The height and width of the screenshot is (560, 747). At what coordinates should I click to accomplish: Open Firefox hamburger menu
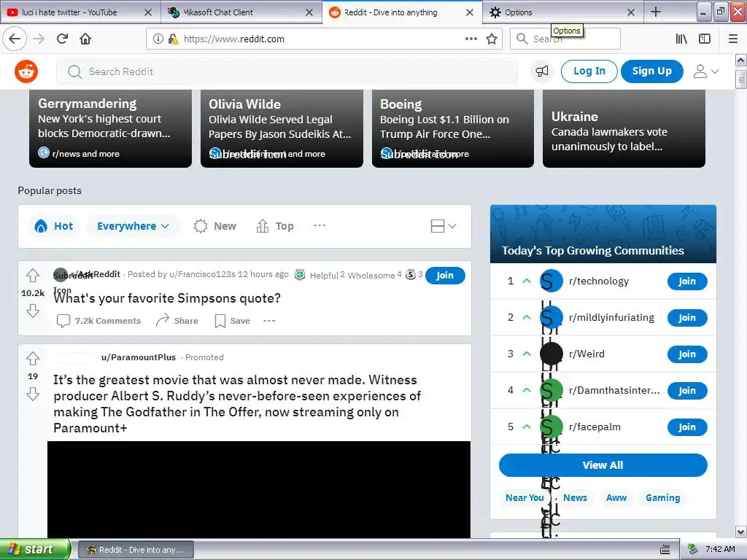click(x=733, y=39)
